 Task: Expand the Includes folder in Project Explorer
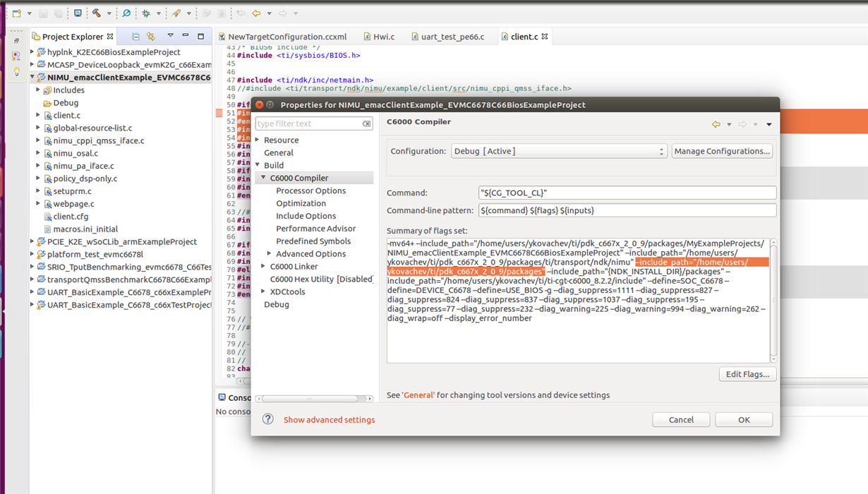[39, 90]
